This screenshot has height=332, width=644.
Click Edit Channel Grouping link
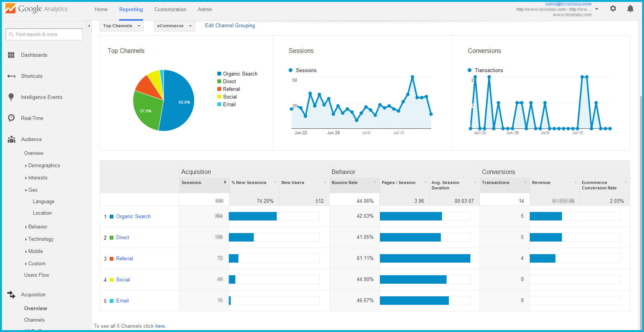click(x=230, y=26)
